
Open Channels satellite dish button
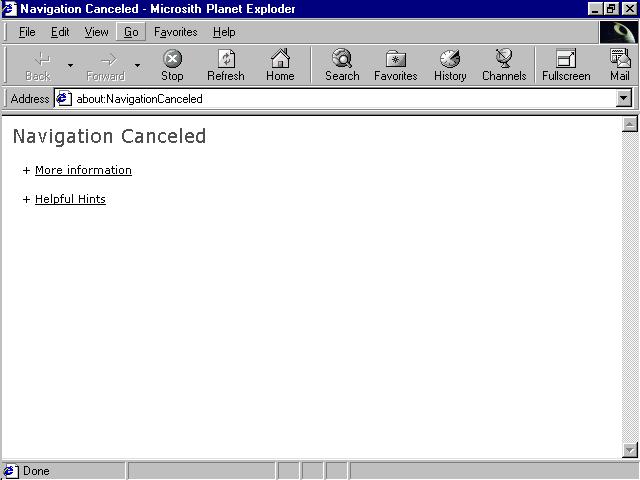point(504,65)
